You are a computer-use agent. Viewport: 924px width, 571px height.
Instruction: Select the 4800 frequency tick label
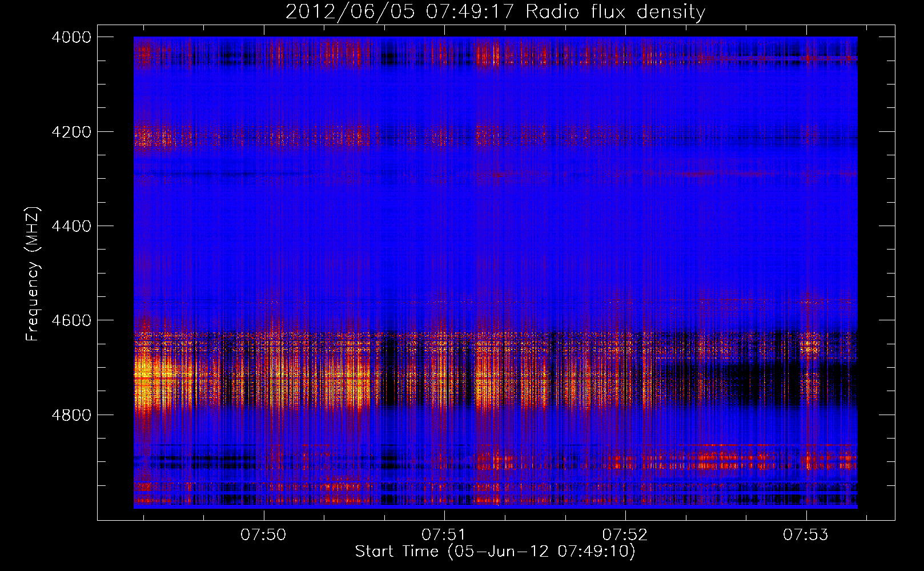(x=71, y=415)
